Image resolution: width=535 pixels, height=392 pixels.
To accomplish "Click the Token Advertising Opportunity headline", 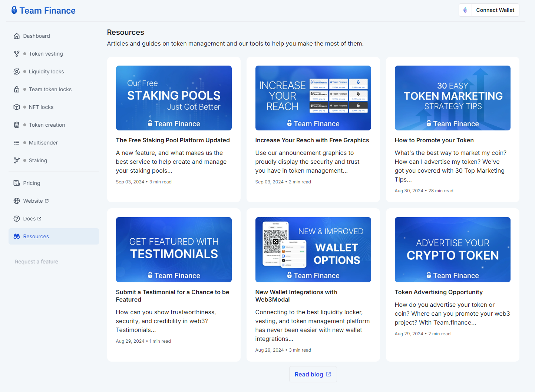I will [439, 292].
